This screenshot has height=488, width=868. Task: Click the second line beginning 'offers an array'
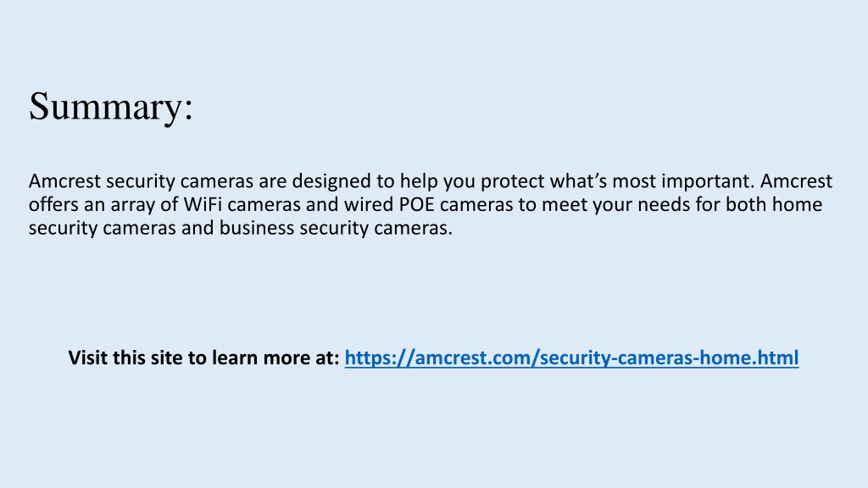coord(426,205)
